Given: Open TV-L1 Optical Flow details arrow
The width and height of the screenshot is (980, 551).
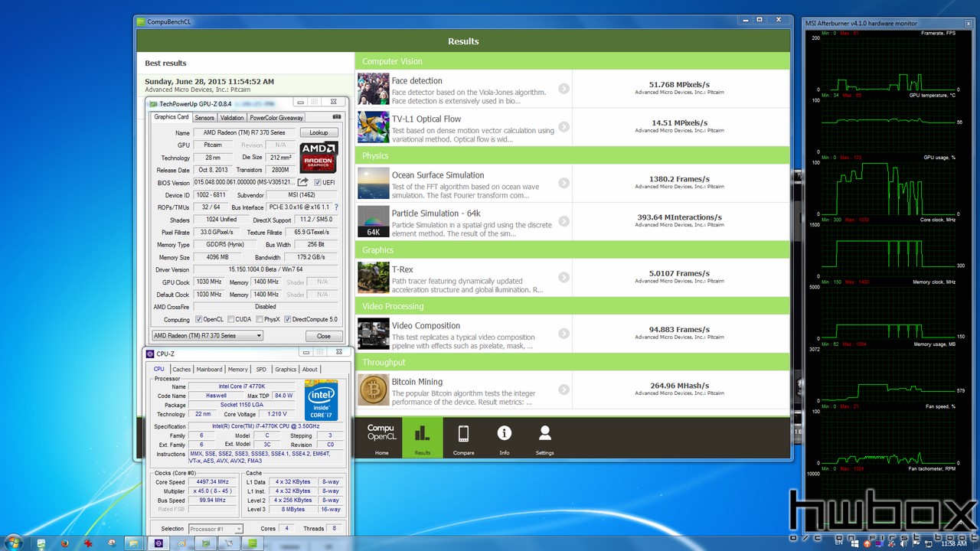Looking at the screenshot, I should 563,127.
